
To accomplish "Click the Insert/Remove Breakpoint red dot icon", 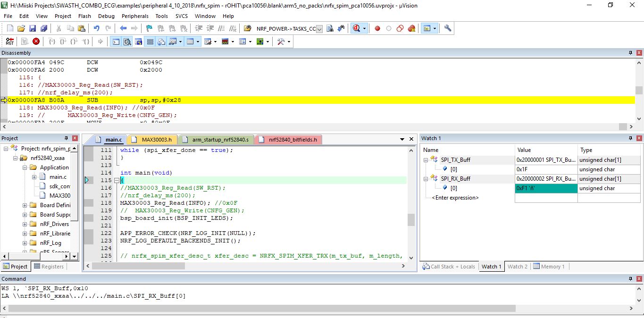I will (377, 28).
